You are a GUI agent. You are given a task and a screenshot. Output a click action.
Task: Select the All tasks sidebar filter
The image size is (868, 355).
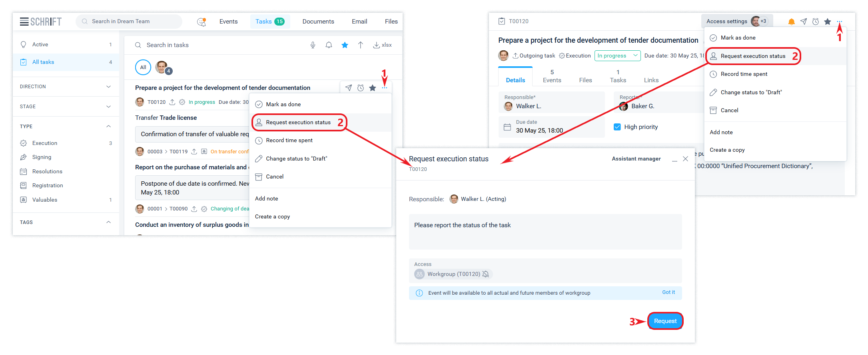43,62
